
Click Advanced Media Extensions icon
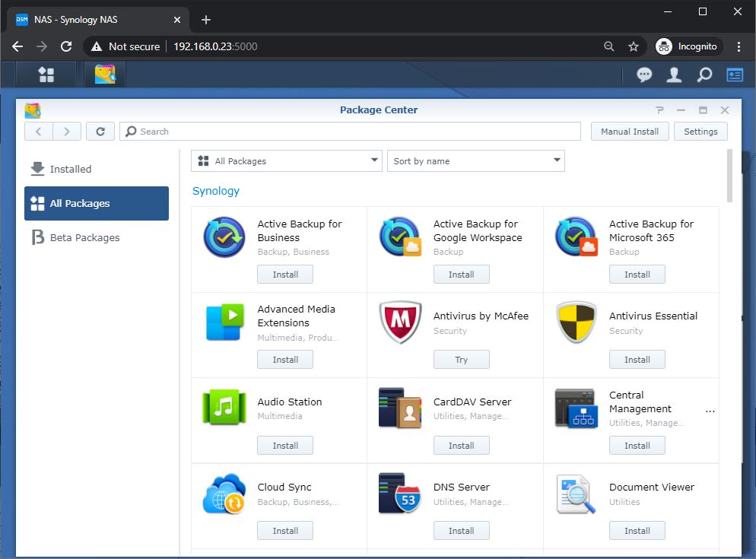tap(224, 322)
